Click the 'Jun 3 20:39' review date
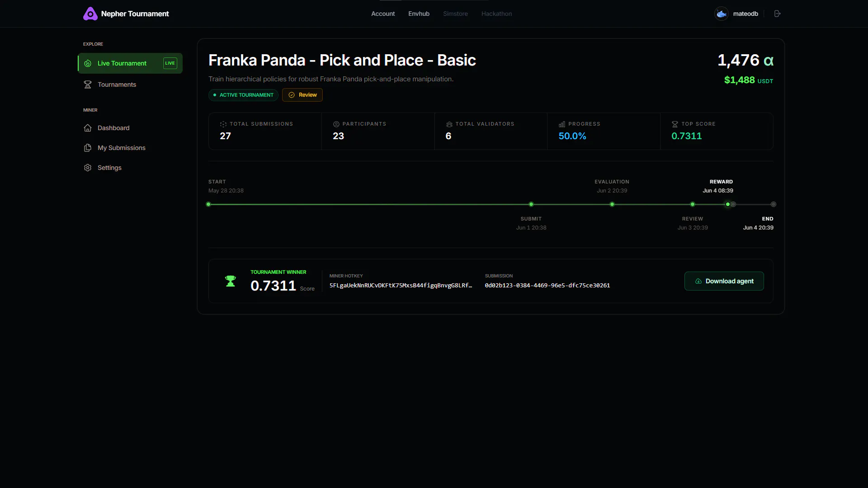The image size is (868, 488). tap(693, 228)
